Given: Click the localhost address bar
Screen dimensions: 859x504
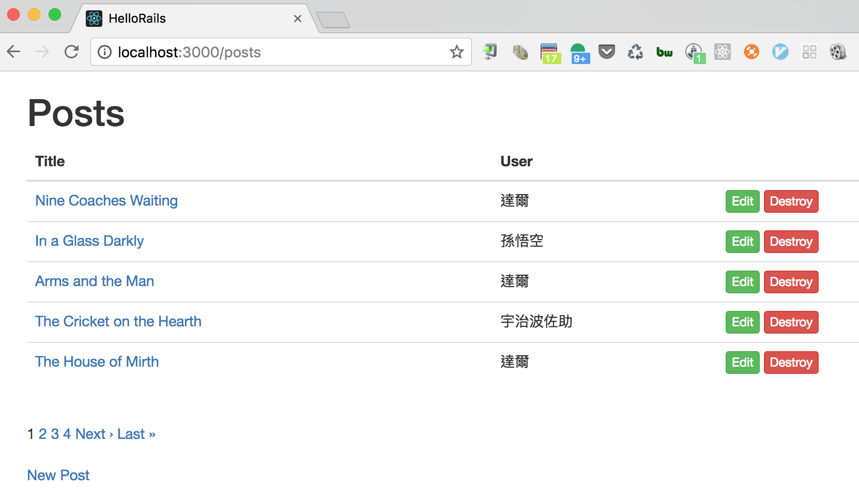Looking at the screenshot, I should (279, 52).
